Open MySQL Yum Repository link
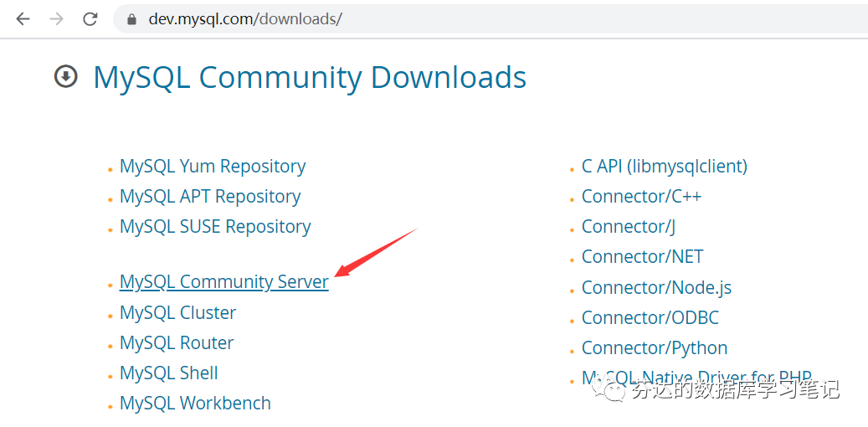868x427 pixels. 213,166
